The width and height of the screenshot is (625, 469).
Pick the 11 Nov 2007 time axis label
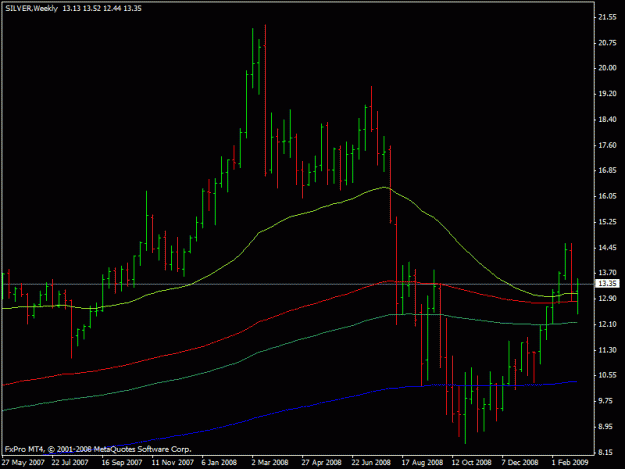click(x=173, y=462)
